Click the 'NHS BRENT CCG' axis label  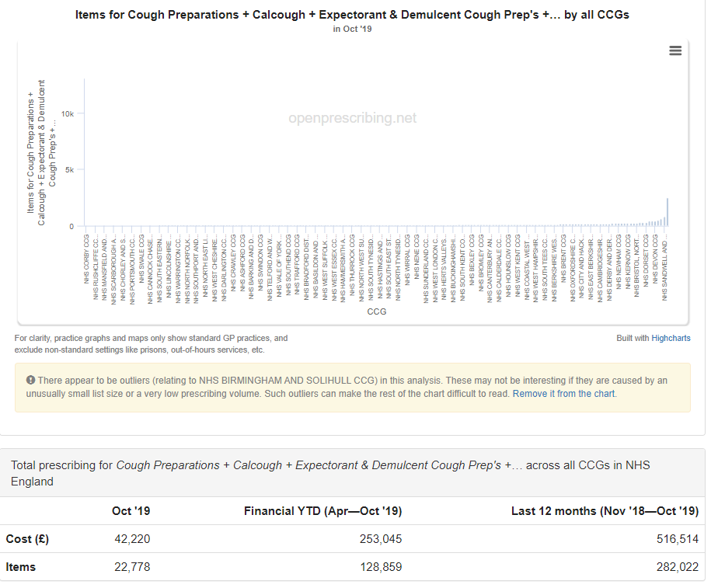point(563,259)
